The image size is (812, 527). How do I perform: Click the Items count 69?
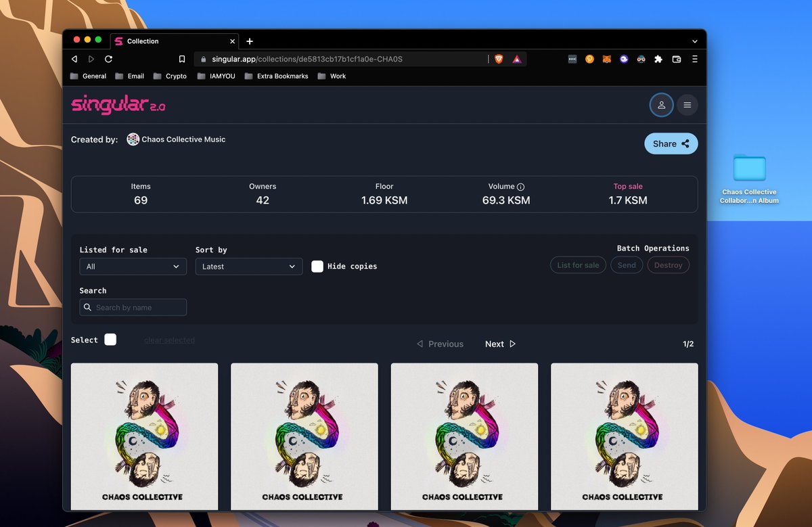point(141,200)
